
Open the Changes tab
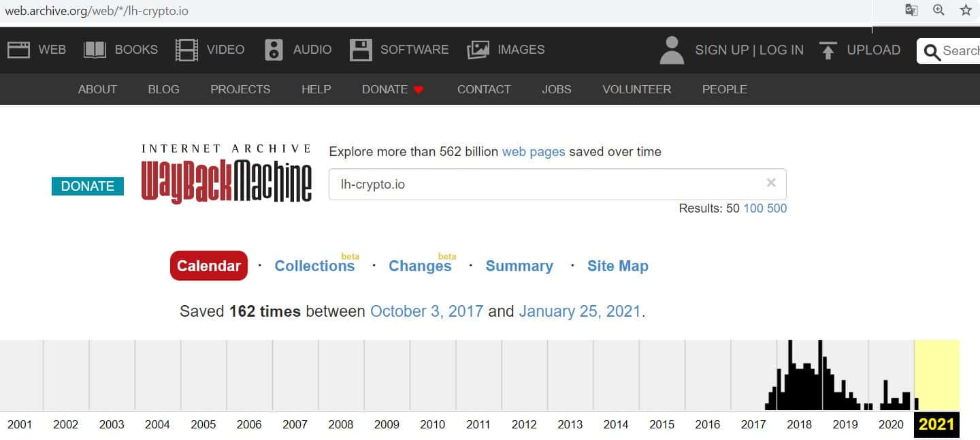tap(420, 266)
